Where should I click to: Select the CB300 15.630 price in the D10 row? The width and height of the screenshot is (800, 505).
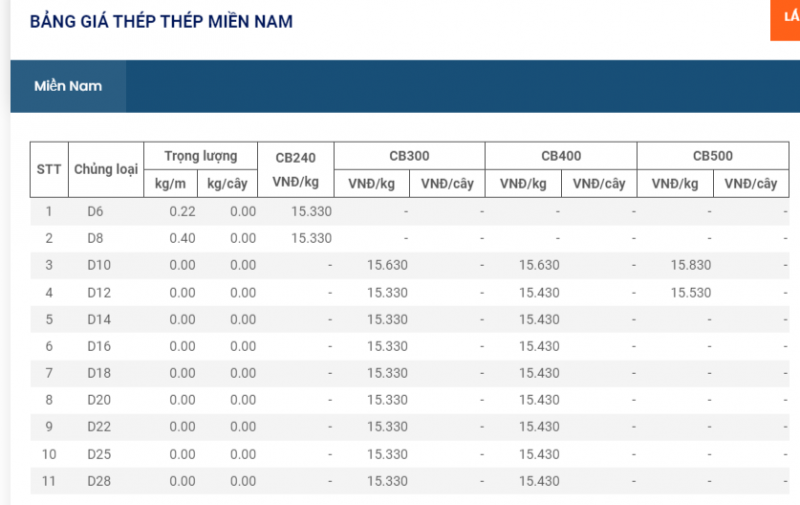(x=387, y=265)
